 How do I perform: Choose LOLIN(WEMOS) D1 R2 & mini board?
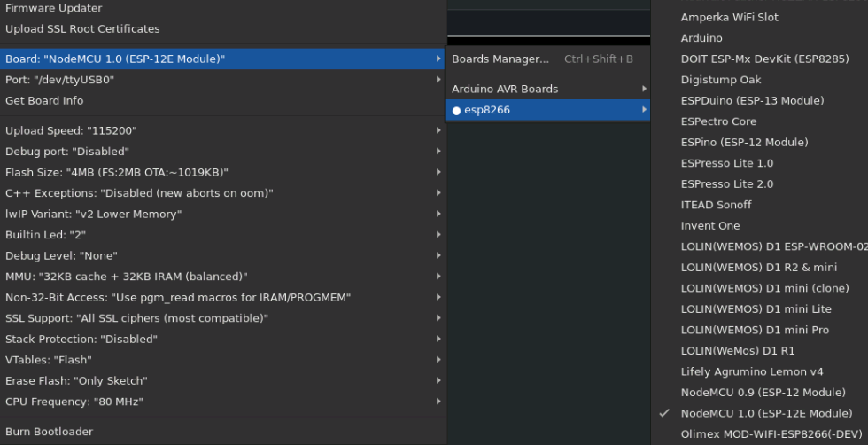click(758, 267)
